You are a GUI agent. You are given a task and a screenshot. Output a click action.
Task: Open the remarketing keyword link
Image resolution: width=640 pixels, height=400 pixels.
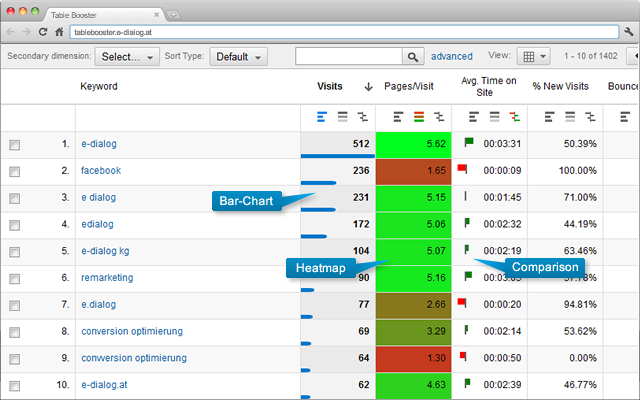(x=107, y=278)
